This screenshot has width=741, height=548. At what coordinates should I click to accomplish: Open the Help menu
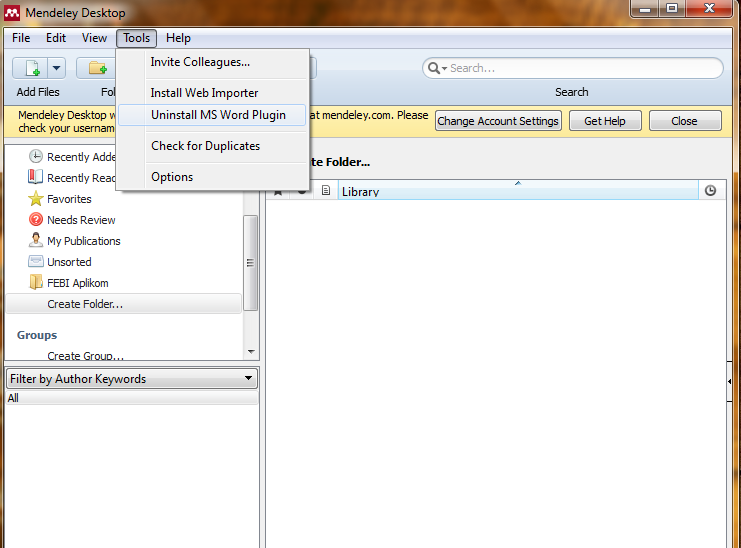[178, 38]
